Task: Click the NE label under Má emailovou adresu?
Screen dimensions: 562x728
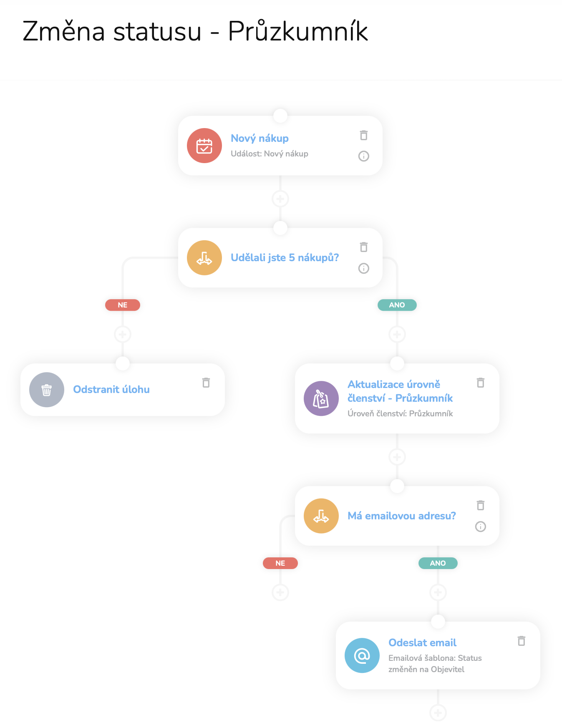Action: coord(280,563)
